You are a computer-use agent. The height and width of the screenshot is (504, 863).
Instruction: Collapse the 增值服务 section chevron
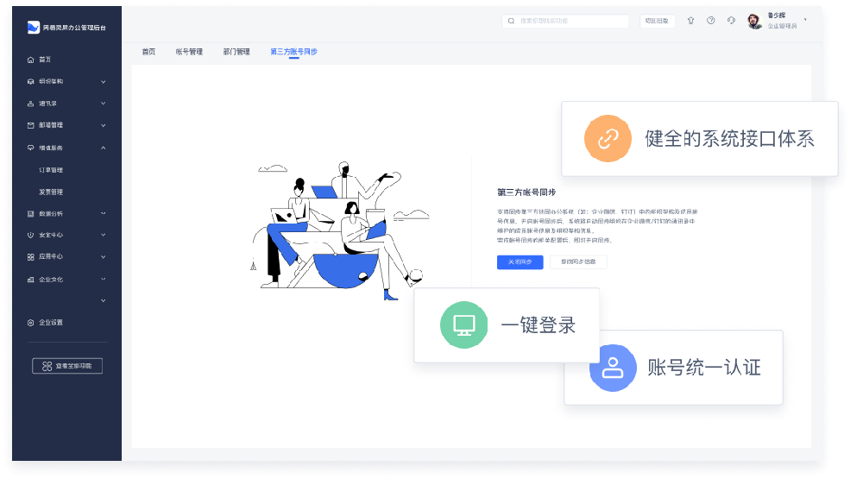[x=104, y=148]
